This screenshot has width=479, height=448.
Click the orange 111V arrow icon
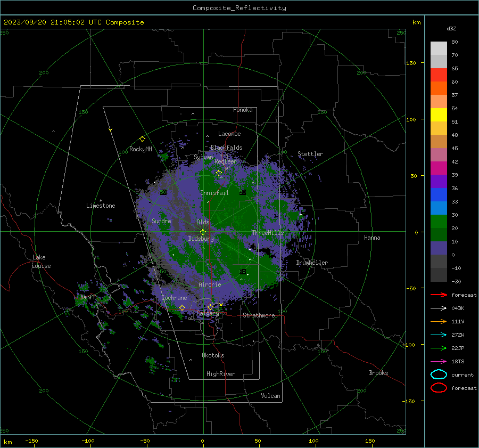point(439,321)
